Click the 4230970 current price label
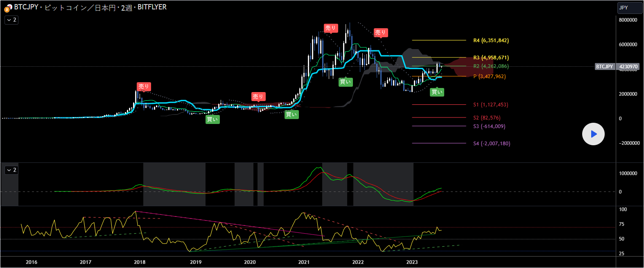This screenshot has height=268, width=644. [x=628, y=67]
